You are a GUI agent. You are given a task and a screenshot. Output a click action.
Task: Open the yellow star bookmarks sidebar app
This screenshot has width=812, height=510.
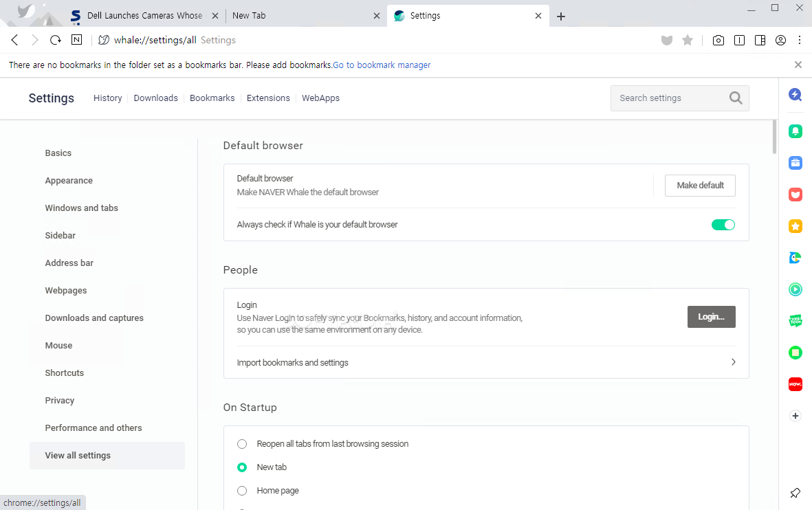pos(795,226)
